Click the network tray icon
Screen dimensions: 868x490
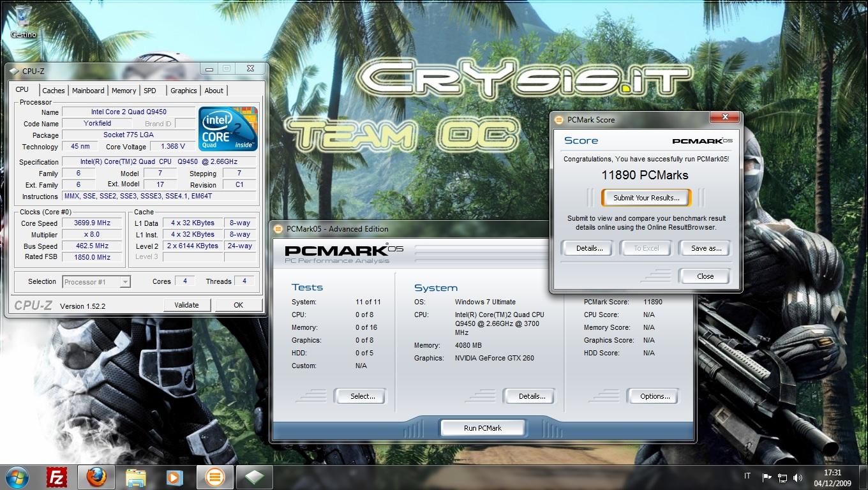(x=782, y=477)
